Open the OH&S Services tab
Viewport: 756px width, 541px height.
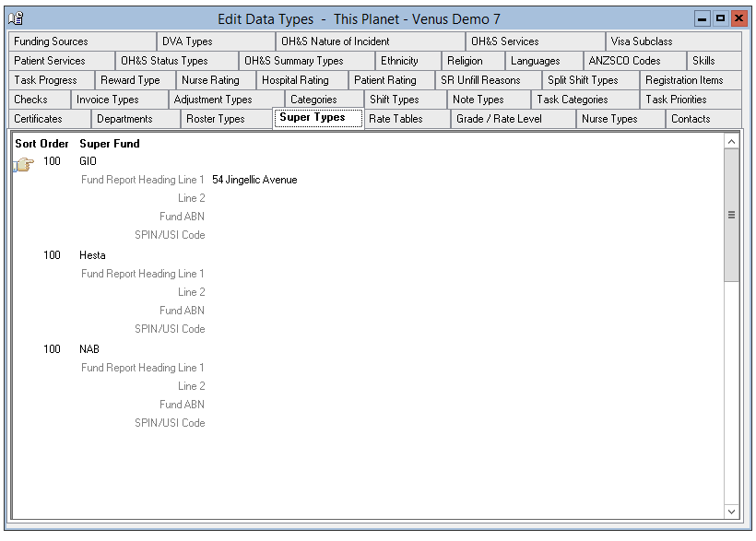[535, 41]
